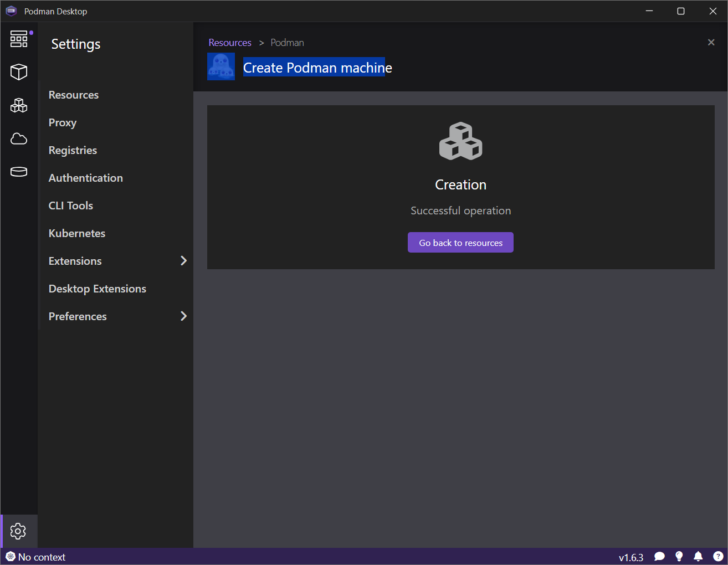Click the Go back to resources button
Image resolution: width=728 pixels, height=565 pixels.
coord(460,243)
